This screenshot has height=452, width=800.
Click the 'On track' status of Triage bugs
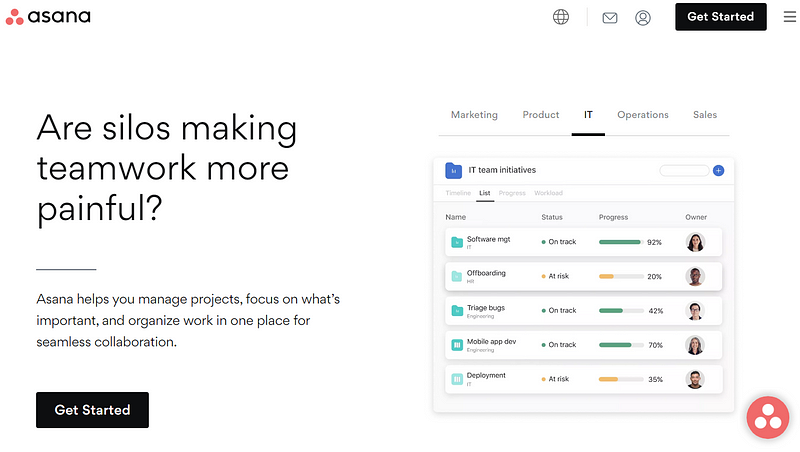pyautogui.click(x=559, y=310)
